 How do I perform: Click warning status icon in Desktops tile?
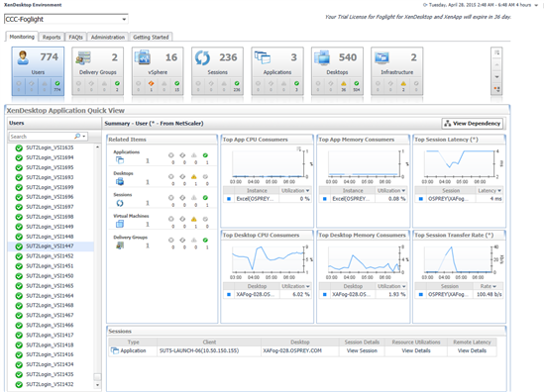click(344, 84)
